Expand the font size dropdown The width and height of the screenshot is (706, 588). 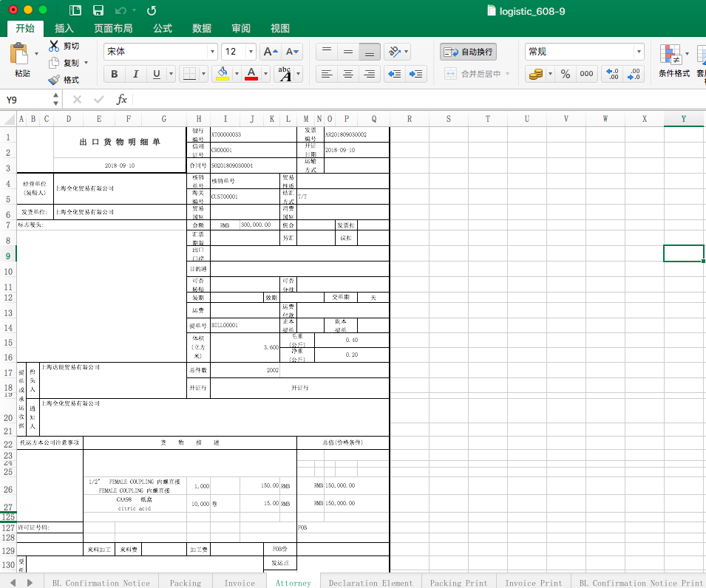click(251, 52)
